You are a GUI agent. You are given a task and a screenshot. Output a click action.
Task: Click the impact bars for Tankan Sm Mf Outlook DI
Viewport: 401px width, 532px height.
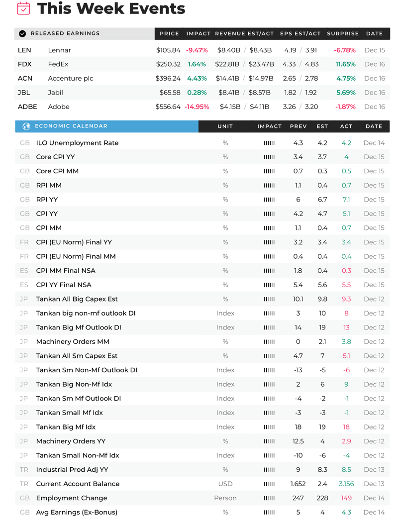coord(269,399)
